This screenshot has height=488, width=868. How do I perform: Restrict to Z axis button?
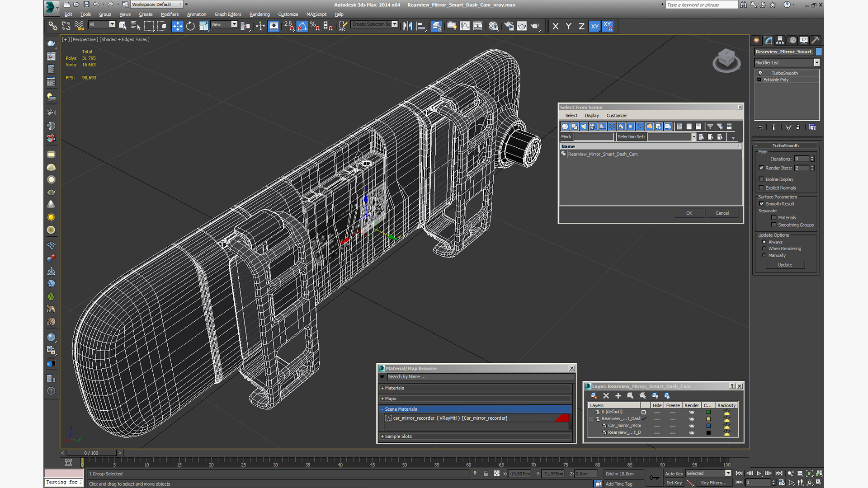[581, 26]
